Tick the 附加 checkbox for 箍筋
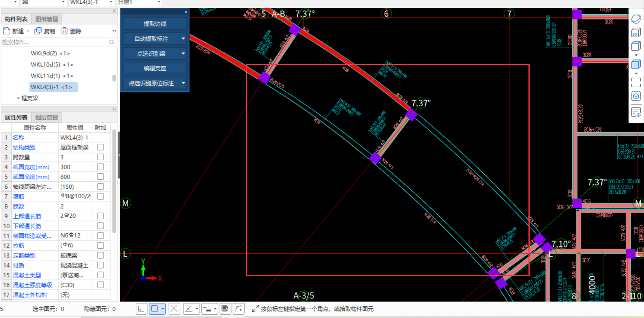The image size is (644, 318). point(101,196)
